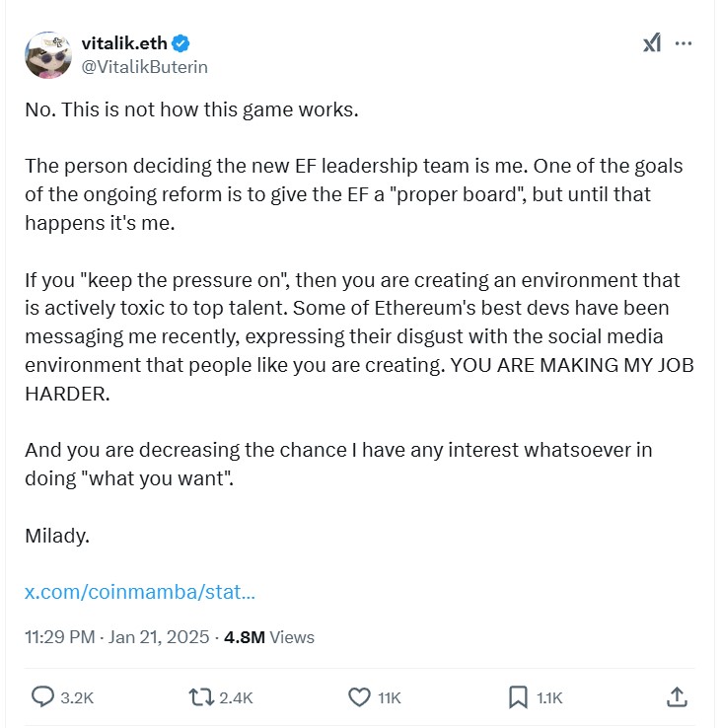
Task: Open the three-dot more options menu
Action: 684,43
